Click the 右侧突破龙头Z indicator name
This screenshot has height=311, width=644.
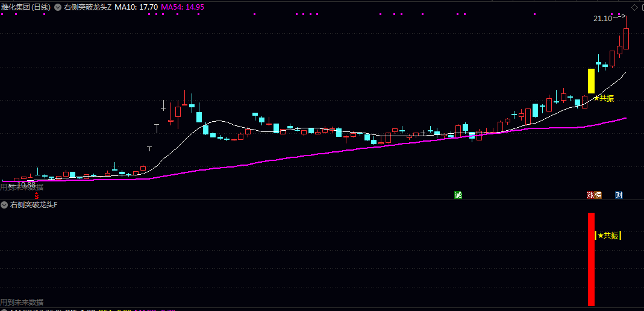(x=87, y=7)
